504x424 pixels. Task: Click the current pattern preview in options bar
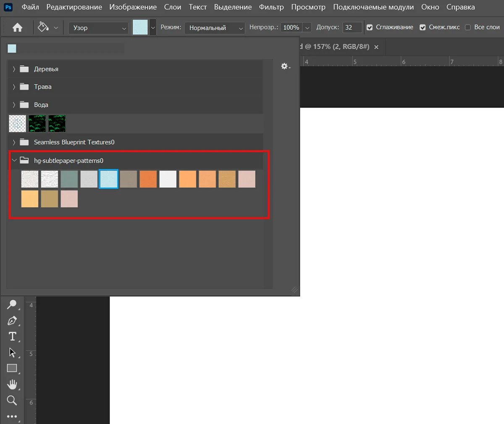tap(140, 28)
